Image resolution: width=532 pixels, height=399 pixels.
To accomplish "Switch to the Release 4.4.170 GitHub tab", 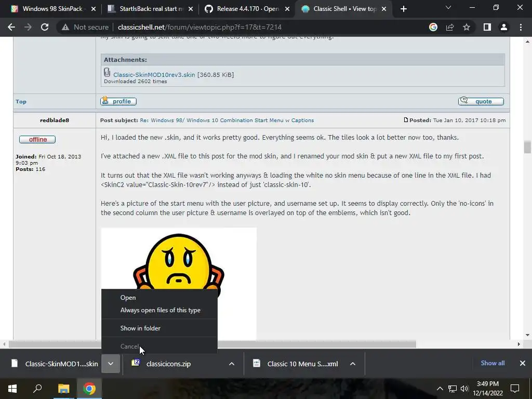I will click(248, 9).
